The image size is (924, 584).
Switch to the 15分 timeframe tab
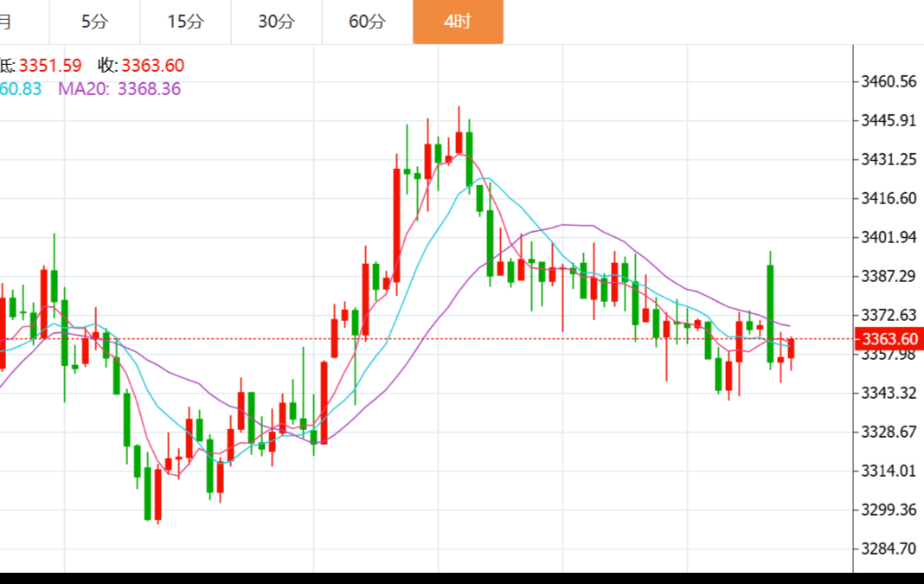click(186, 22)
